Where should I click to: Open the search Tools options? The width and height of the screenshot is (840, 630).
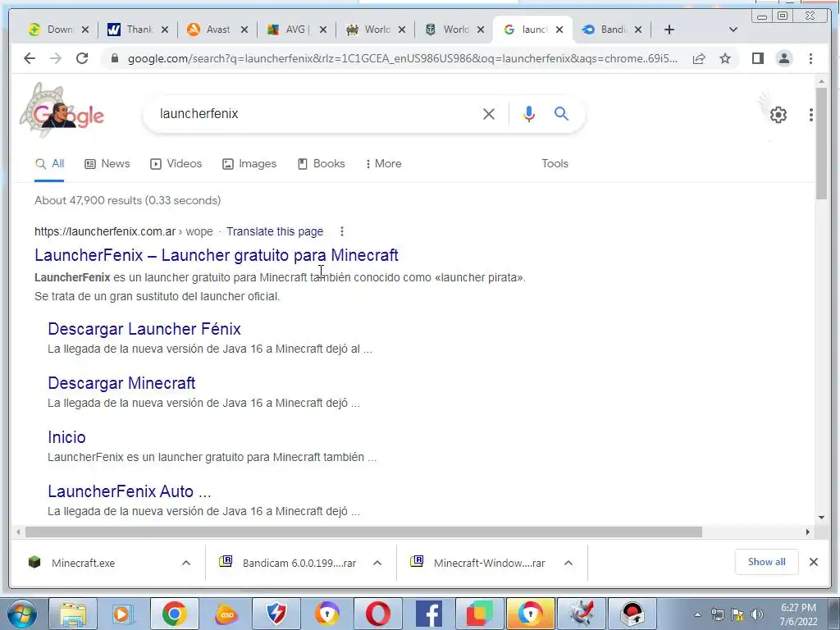point(555,164)
